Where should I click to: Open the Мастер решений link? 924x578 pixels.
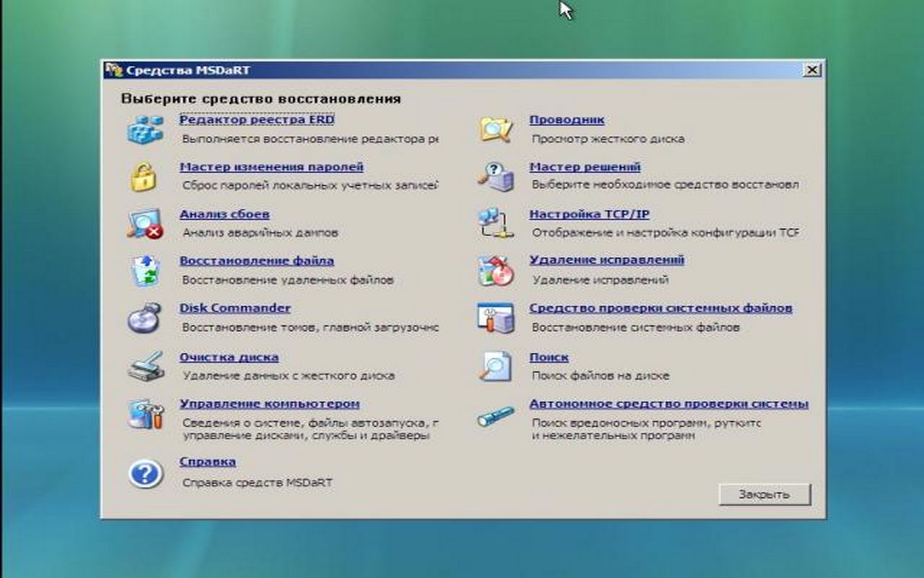[585, 167]
